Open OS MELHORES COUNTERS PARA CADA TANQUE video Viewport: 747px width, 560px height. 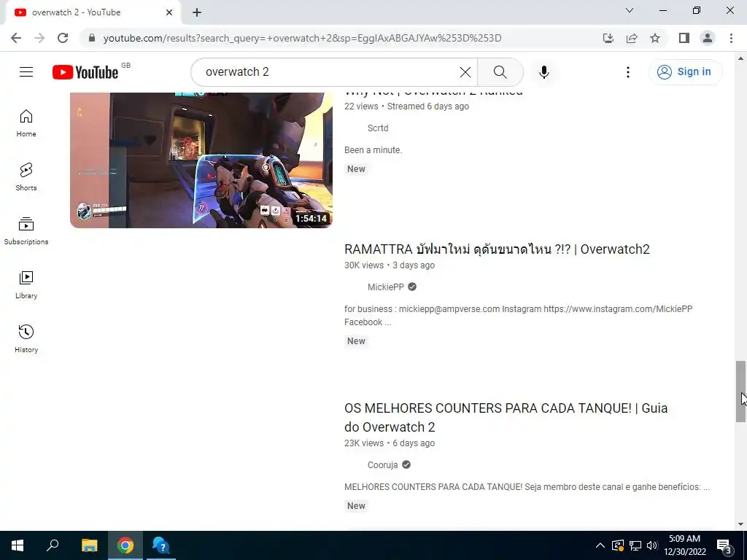pyautogui.click(x=506, y=418)
